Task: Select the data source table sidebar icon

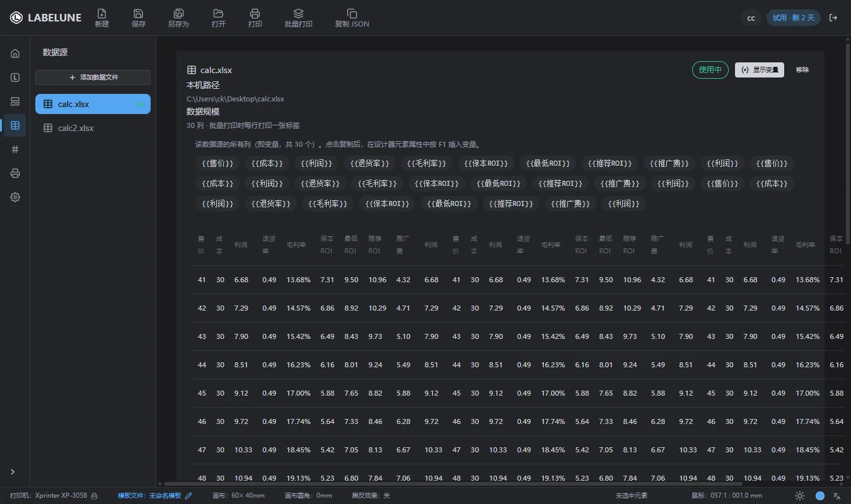Action: [15, 125]
